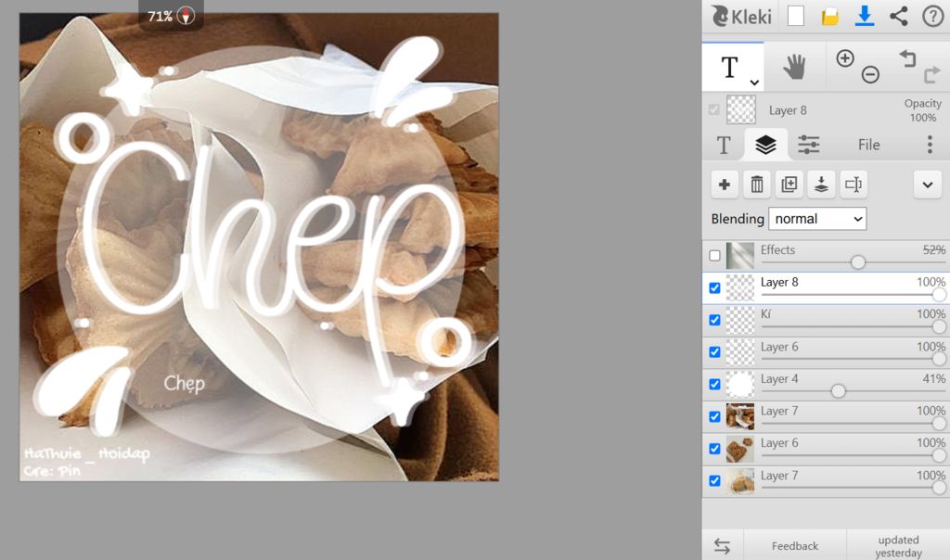Viewport: 950px width, 560px height.
Task: Toggle visibility of upper Layer 7
Action: [x=715, y=416]
